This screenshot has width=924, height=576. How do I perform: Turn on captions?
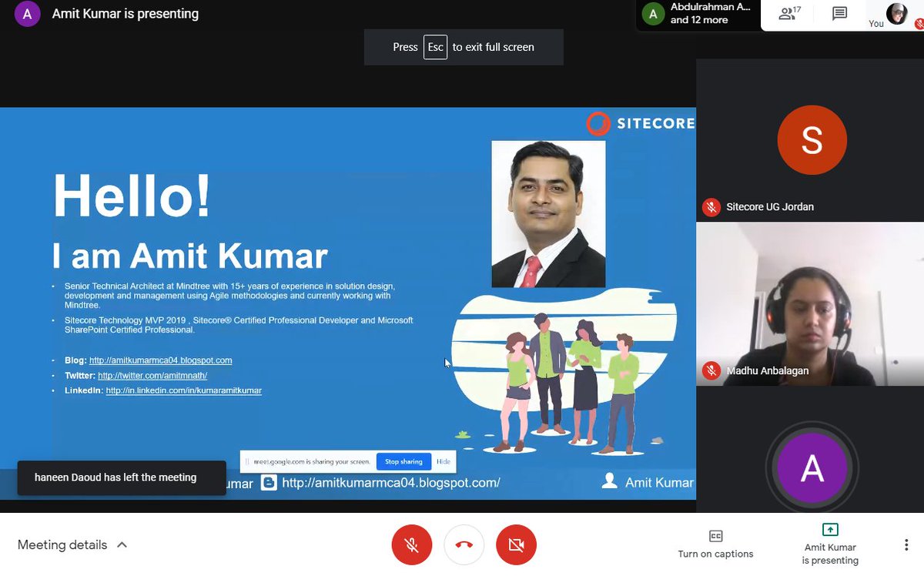[715, 544]
